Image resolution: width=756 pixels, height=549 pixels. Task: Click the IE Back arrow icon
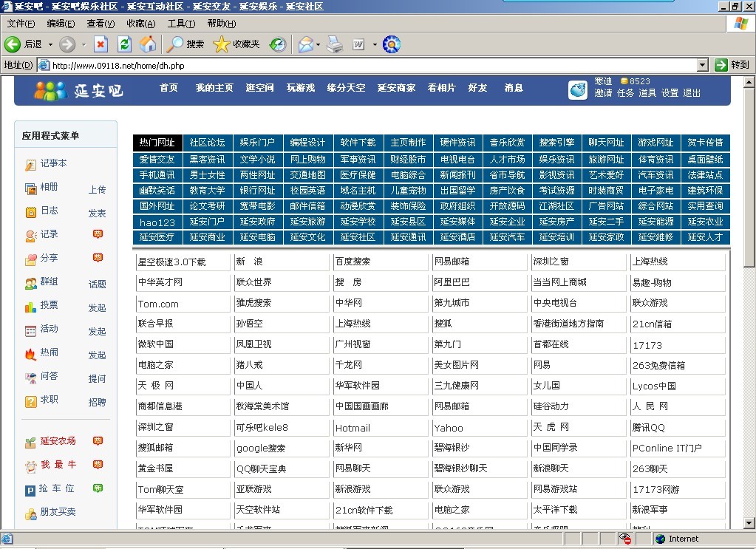tap(13, 44)
